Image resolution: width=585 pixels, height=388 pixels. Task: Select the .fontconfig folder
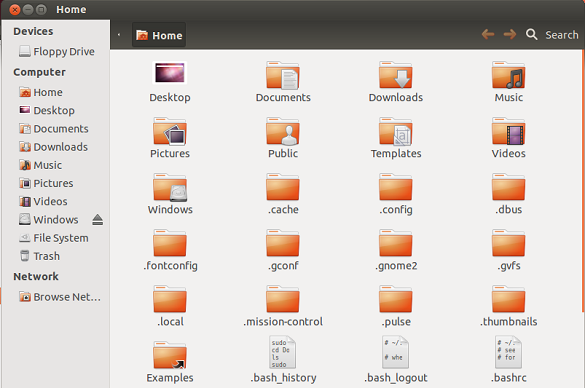(170, 243)
